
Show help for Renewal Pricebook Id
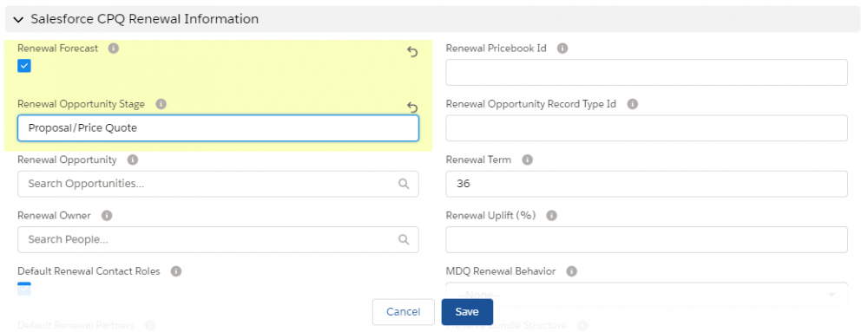point(562,48)
